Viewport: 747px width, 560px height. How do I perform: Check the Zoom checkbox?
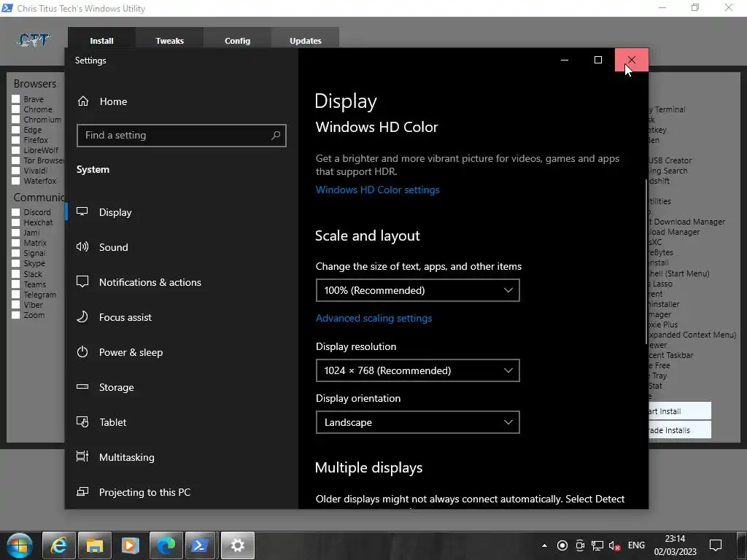(x=16, y=315)
